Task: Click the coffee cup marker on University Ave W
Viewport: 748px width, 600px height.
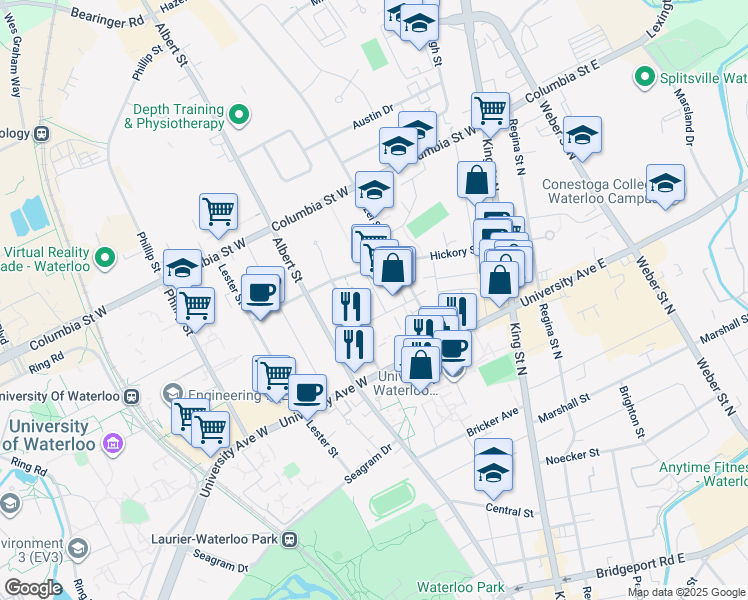Action: pyautogui.click(x=308, y=390)
